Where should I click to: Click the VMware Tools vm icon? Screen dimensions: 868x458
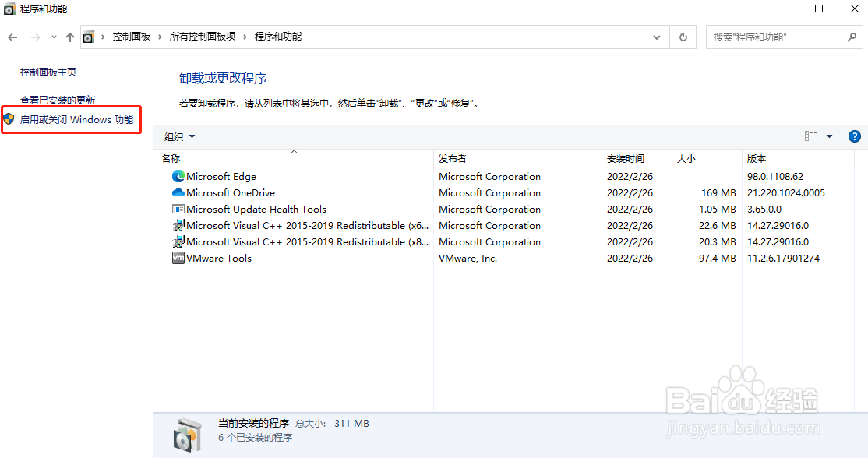[x=178, y=258]
